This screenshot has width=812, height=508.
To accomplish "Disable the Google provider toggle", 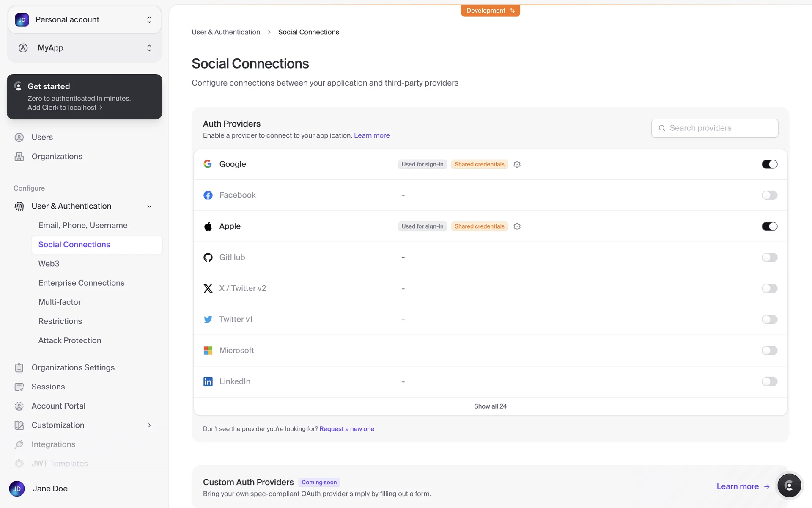I will click(769, 164).
